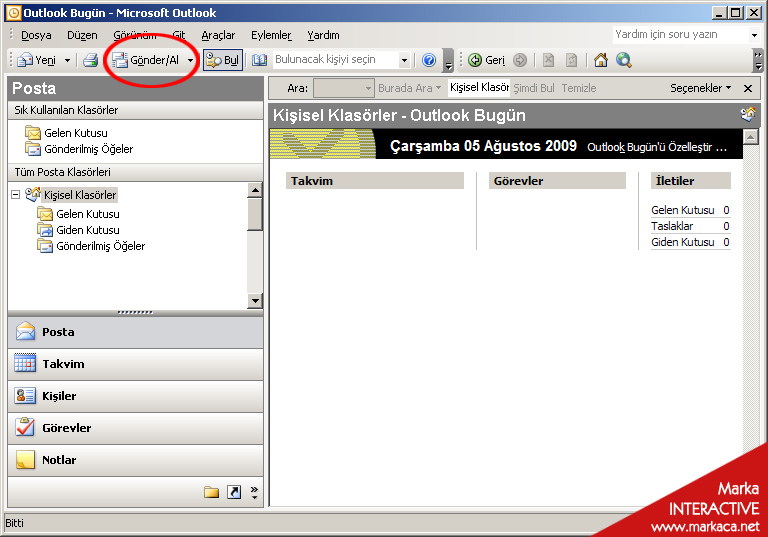
Task: Switch to the Kişiler navigation pane
Action: tap(136, 396)
